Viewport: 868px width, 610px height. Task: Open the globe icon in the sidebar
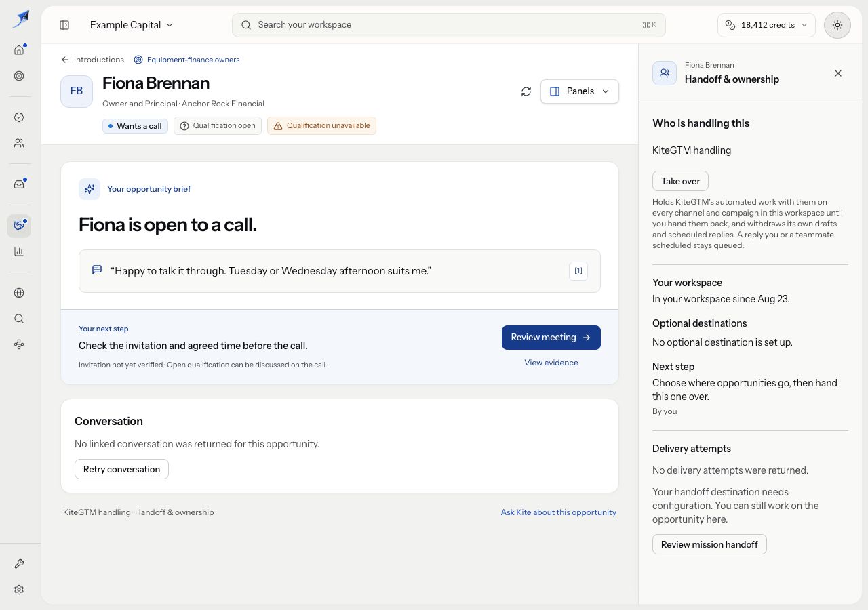tap(19, 293)
